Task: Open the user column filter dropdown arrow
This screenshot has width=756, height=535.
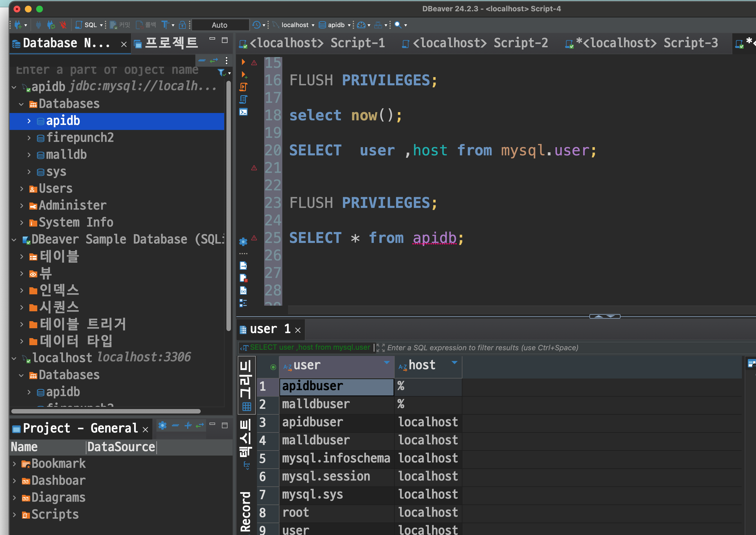Action: tap(387, 363)
